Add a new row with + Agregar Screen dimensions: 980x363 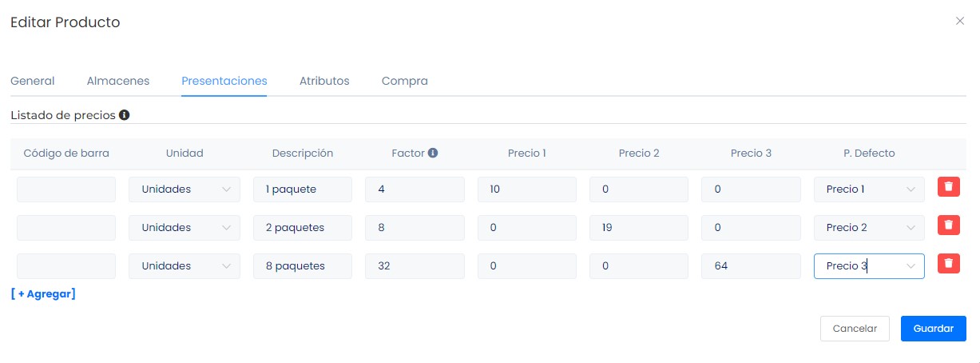[43, 293]
